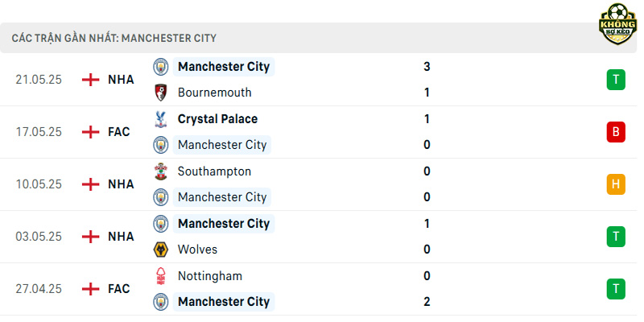
Task: Click the Nottingham club crest icon
Action: pyautogui.click(x=160, y=275)
